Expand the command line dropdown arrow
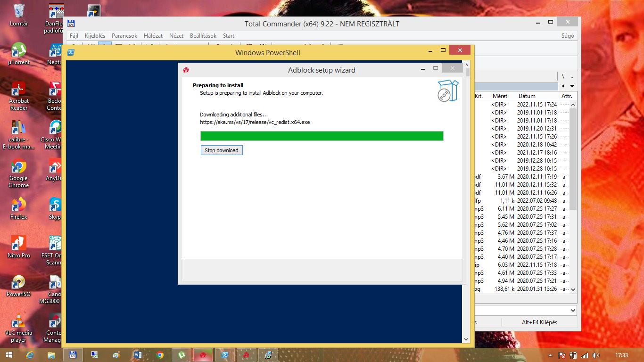This screenshot has width=644, height=362. pyautogui.click(x=573, y=311)
